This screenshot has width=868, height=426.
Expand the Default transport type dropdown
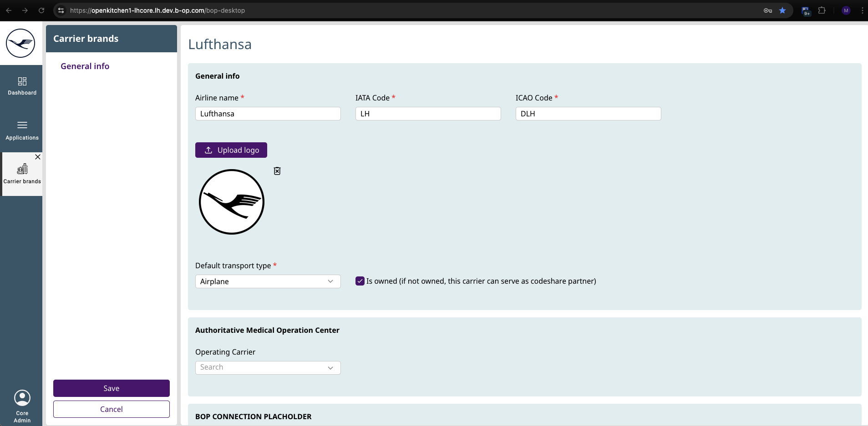click(268, 281)
